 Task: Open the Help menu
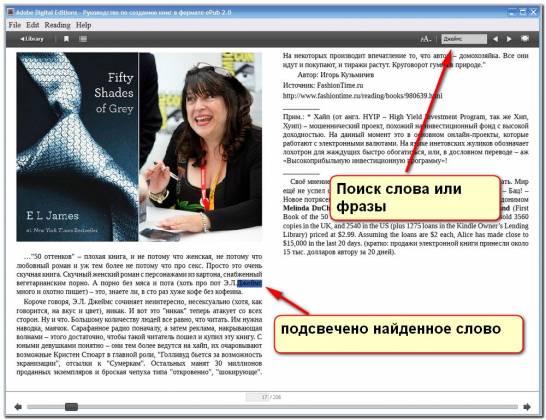[84, 25]
